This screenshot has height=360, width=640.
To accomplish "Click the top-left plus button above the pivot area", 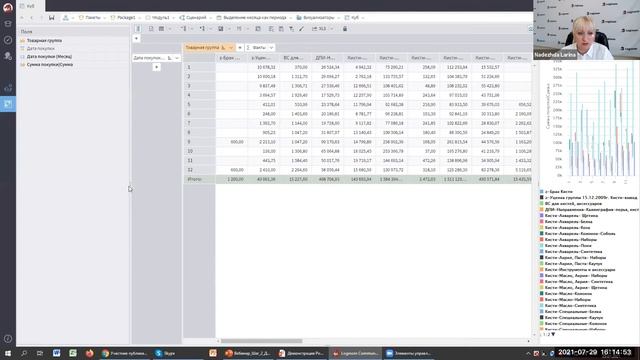I will [136, 38].
